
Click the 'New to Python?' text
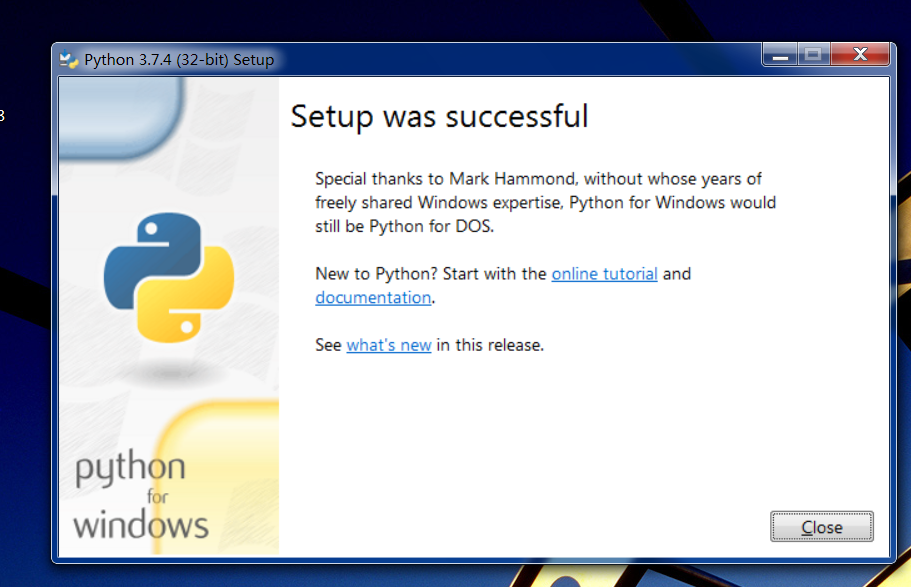pyautogui.click(x=376, y=274)
